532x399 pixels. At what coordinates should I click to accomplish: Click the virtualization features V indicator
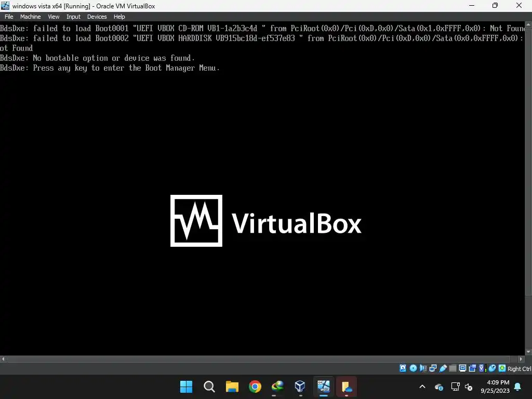[x=482, y=368]
